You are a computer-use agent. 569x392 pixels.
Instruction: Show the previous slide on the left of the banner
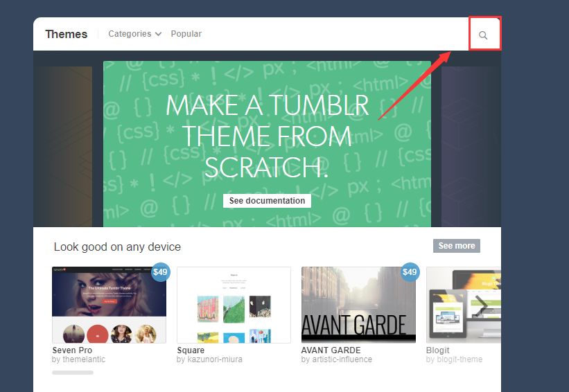coord(63,147)
